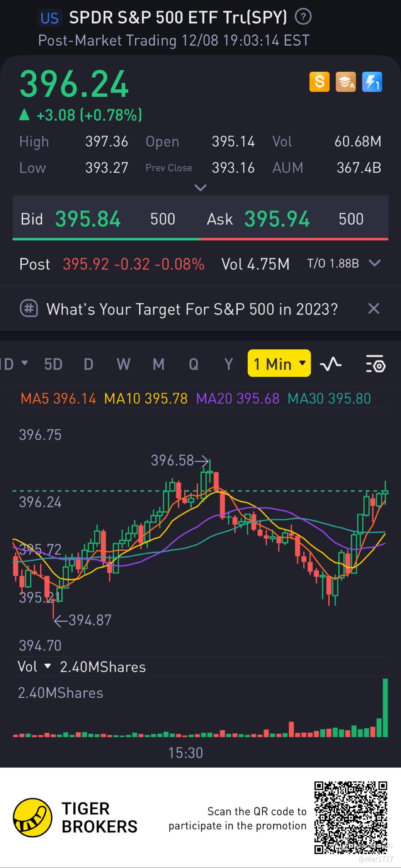Image resolution: width=401 pixels, height=868 pixels.
Task: Tap the US market tag
Action: coord(50,18)
